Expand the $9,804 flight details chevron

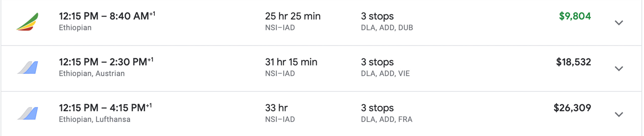(619, 23)
